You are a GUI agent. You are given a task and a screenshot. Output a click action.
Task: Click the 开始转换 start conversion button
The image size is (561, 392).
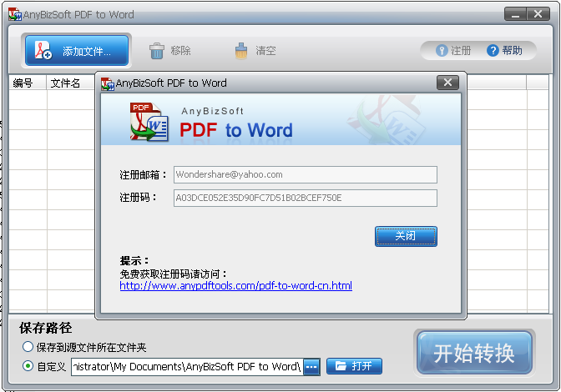point(474,353)
